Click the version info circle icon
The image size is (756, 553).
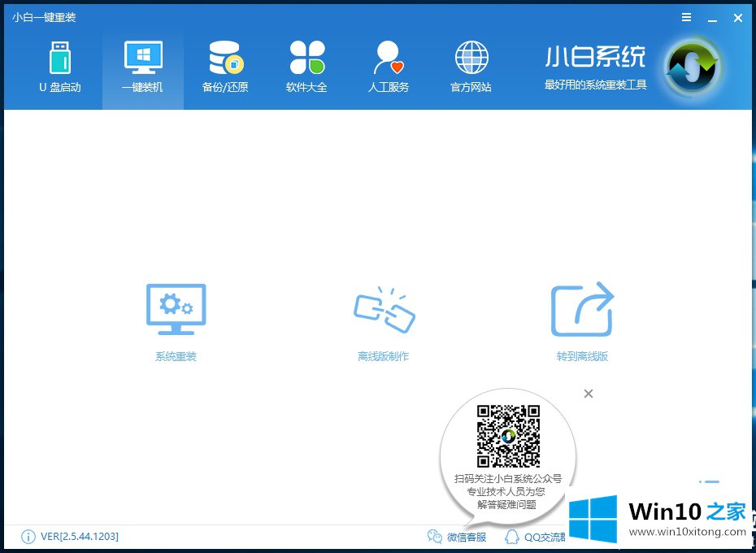[28, 537]
